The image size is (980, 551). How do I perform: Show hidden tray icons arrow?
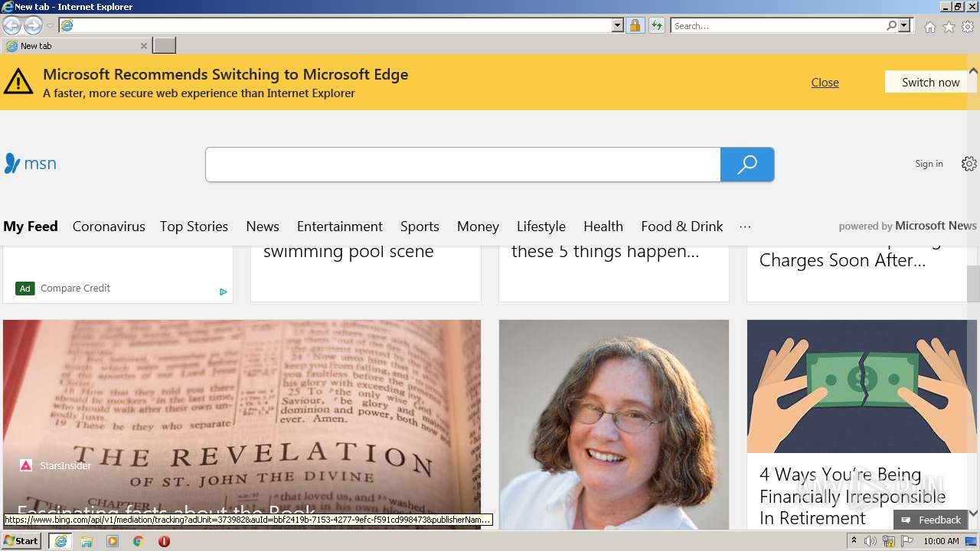pos(854,541)
